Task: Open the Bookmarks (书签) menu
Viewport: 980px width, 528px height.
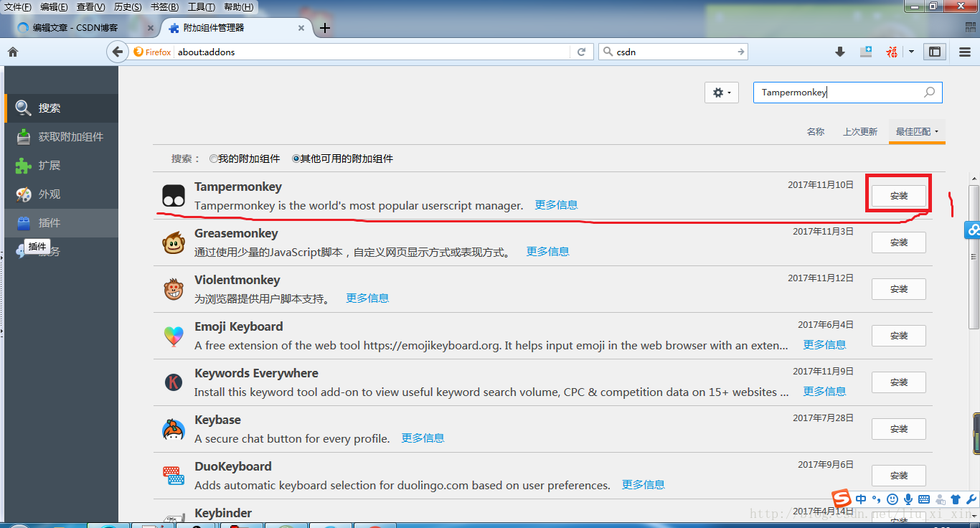Action: [x=164, y=7]
